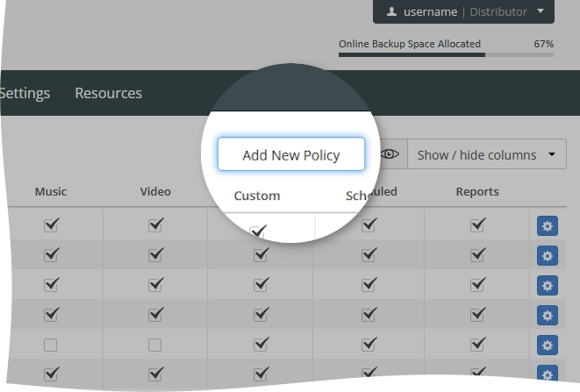Uncheck the Scheduled checkbox in the first row

point(369,225)
